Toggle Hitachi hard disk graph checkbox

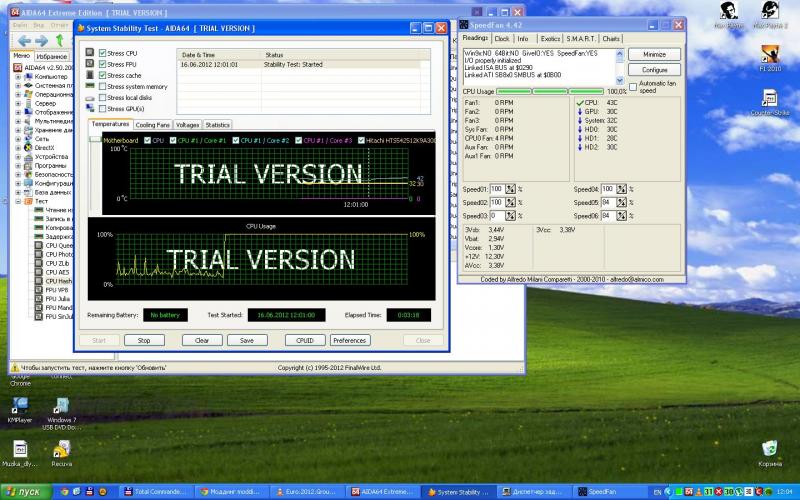click(x=361, y=140)
